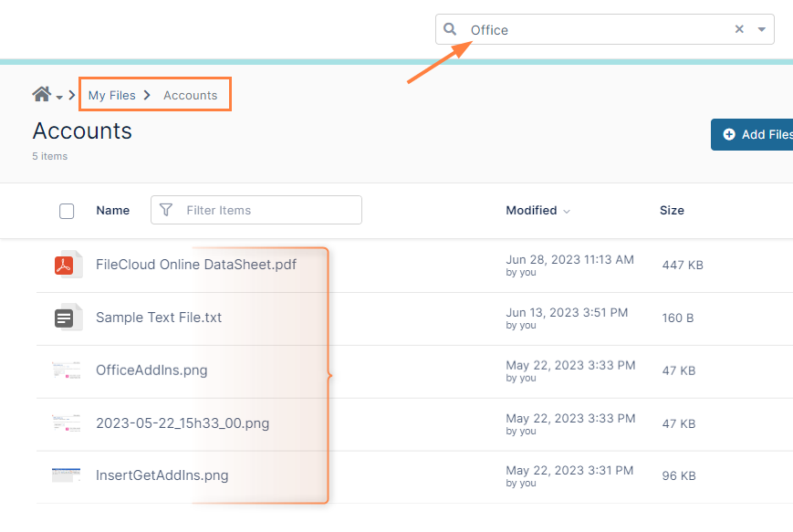The image size is (793, 532).
Task: Navigate to My Files breadcrumb
Action: [111, 95]
